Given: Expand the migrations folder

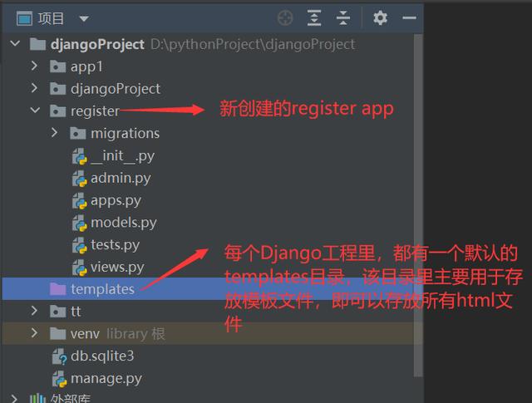Looking at the screenshot, I should click(54, 133).
